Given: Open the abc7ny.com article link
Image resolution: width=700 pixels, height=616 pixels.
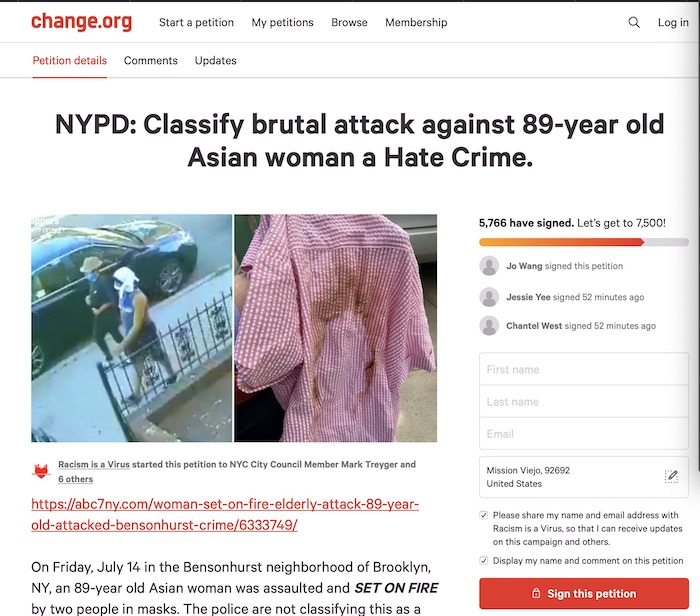Looking at the screenshot, I should tap(225, 514).
